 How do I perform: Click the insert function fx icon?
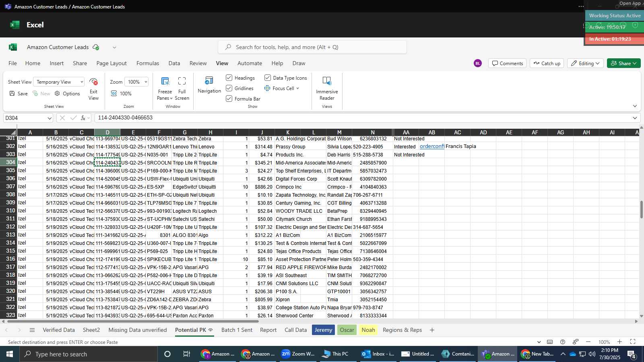(x=83, y=118)
